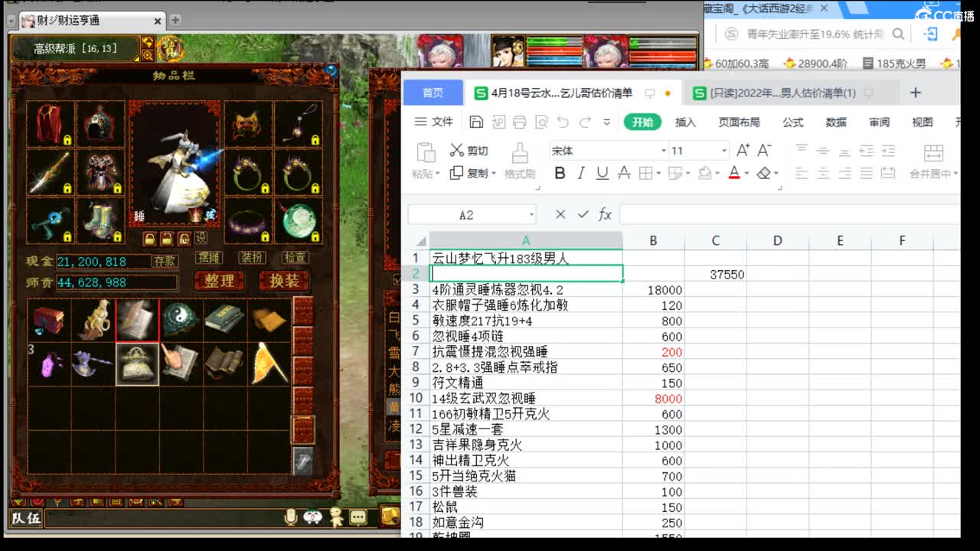Increase font size with A+ icon

pyautogui.click(x=743, y=150)
